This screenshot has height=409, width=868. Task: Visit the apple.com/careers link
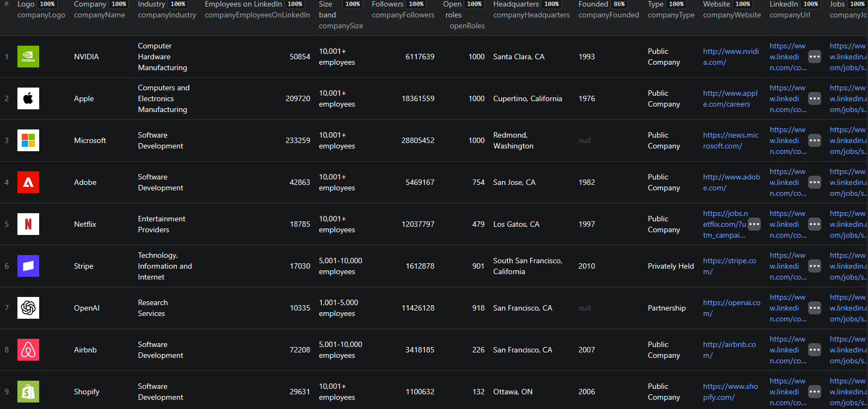(x=730, y=98)
